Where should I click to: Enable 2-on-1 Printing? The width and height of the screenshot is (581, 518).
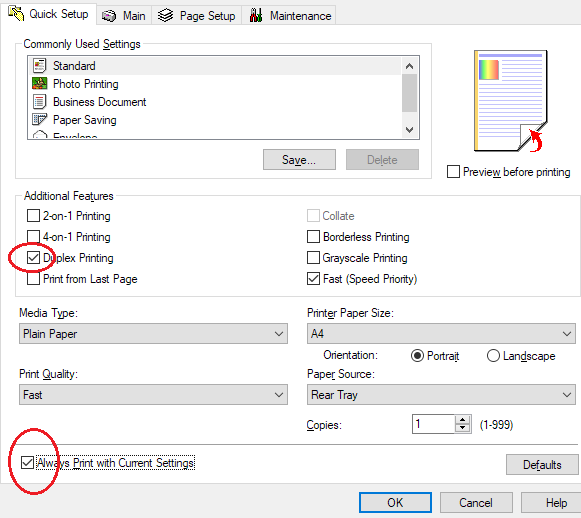tap(33, 216)
